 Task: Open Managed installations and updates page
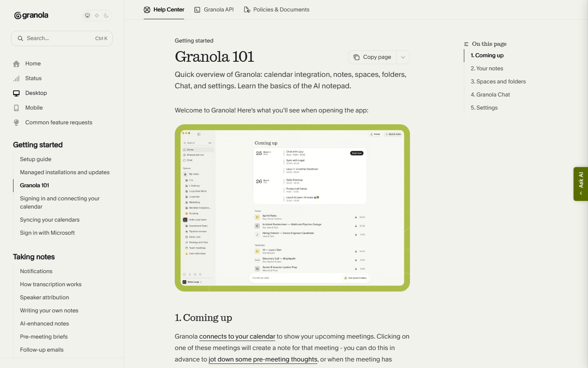pyautogui.click(x=65, y=173)
